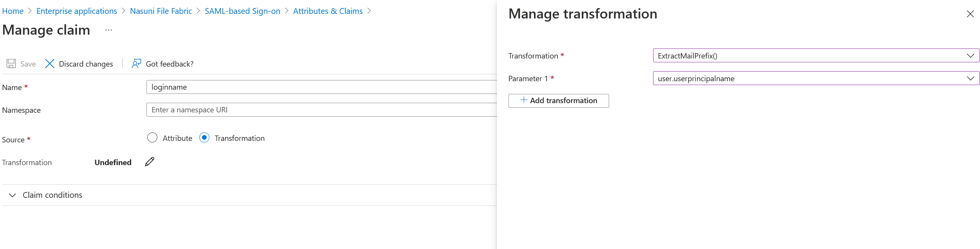
Task: Click the pencil edit icon beside Undefined
Action: (150, 162)
